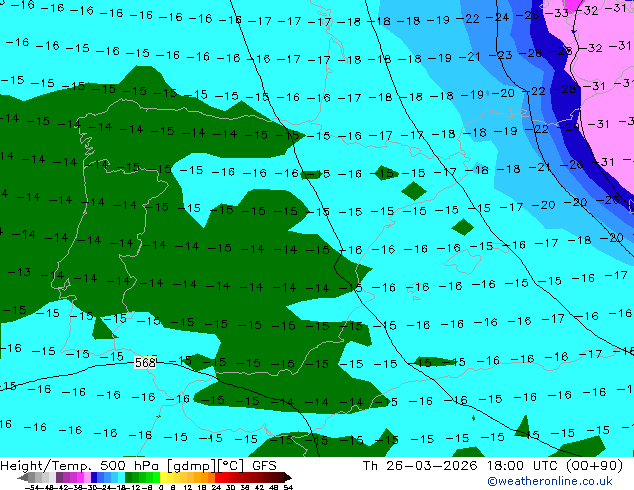Viewport: 634px width, 490px height.
Task: Click the -23 temperature value on the map
Action: [501, 55]
